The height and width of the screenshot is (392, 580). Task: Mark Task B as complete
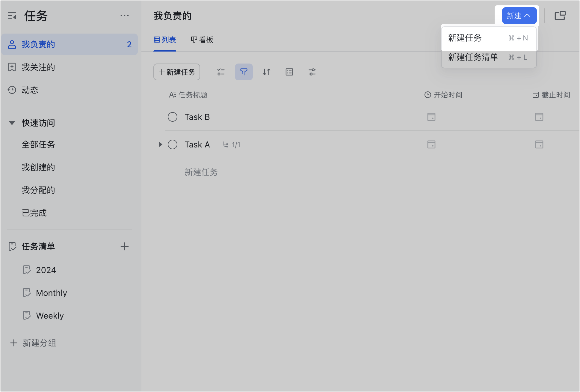tap(173, 117)
